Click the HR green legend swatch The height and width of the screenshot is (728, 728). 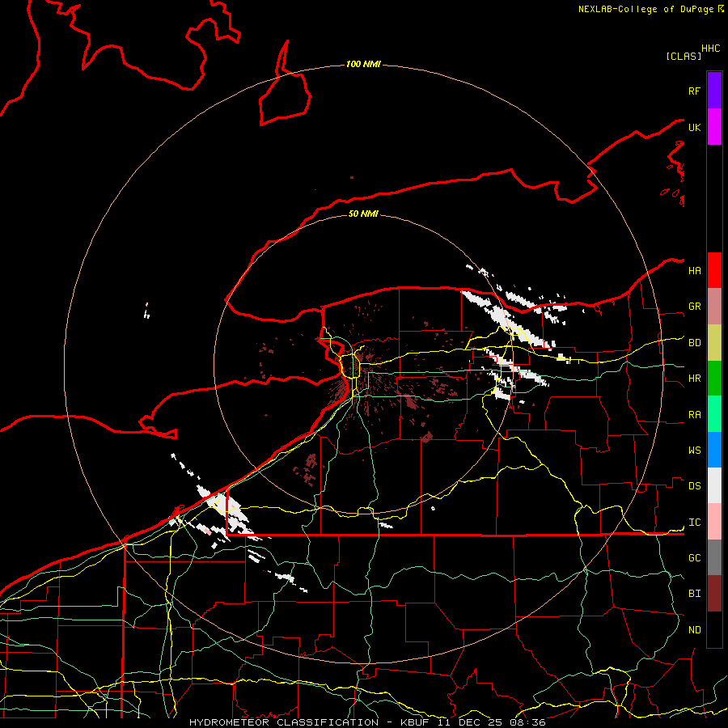pos(714,379)
